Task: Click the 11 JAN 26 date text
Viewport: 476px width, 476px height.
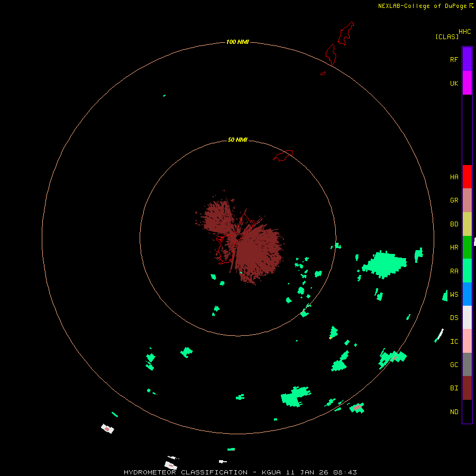Action: tap(307, 472)
